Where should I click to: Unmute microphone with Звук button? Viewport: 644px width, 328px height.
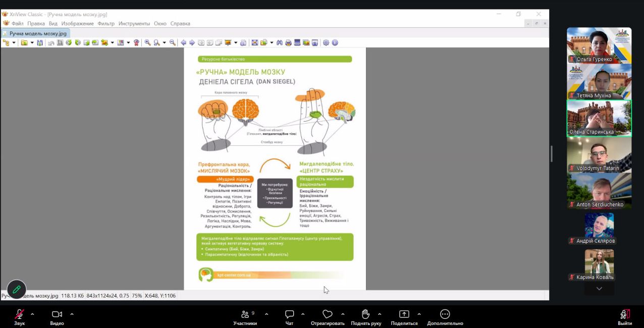[20, 317]
